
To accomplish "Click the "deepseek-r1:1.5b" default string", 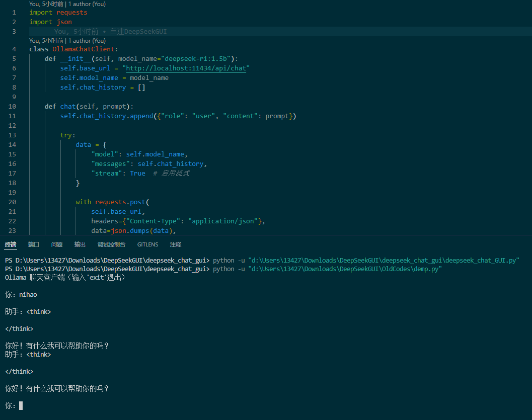I will [x=196, y=59].
